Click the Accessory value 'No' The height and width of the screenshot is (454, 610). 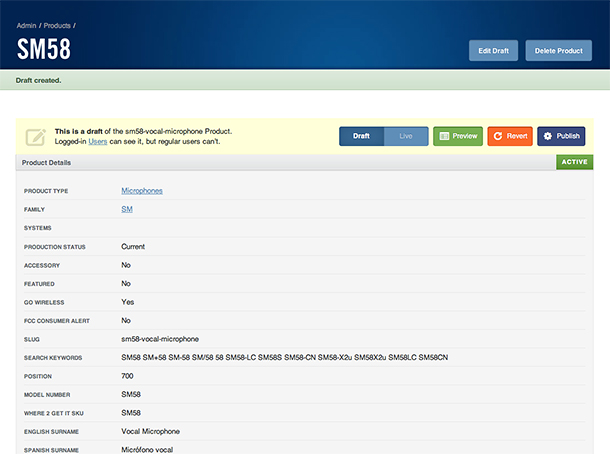coord(126,265)
